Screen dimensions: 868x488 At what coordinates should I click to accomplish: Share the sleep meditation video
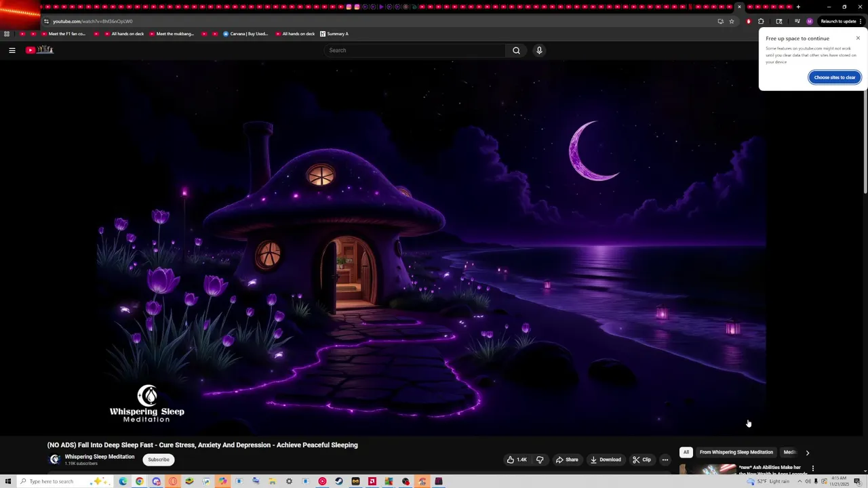coord(567,460)
